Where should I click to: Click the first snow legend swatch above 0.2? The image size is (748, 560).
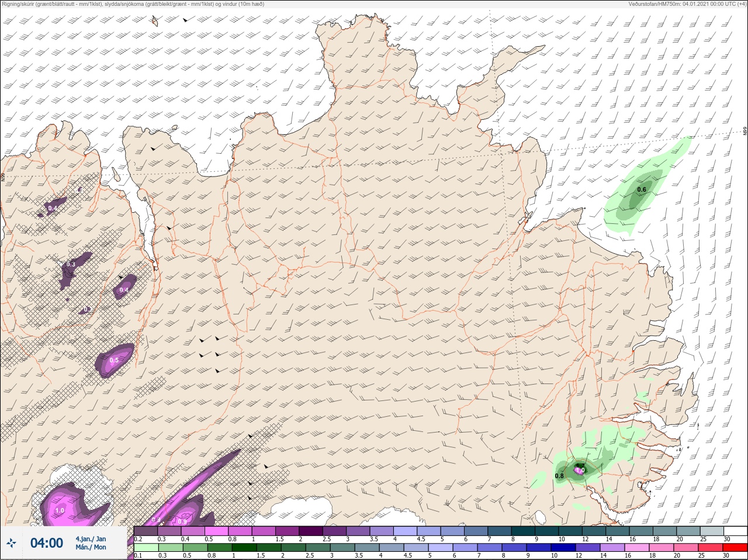coord(146,531)
